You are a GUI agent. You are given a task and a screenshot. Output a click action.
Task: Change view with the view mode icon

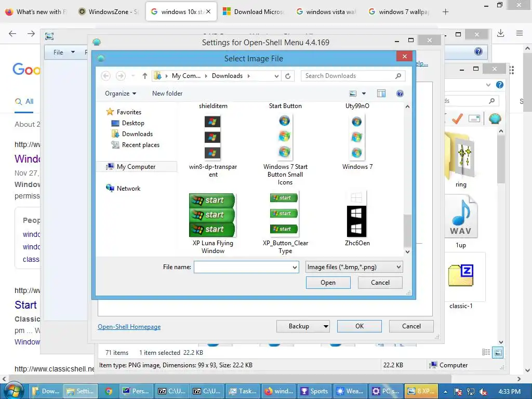[x=353, y=94]
